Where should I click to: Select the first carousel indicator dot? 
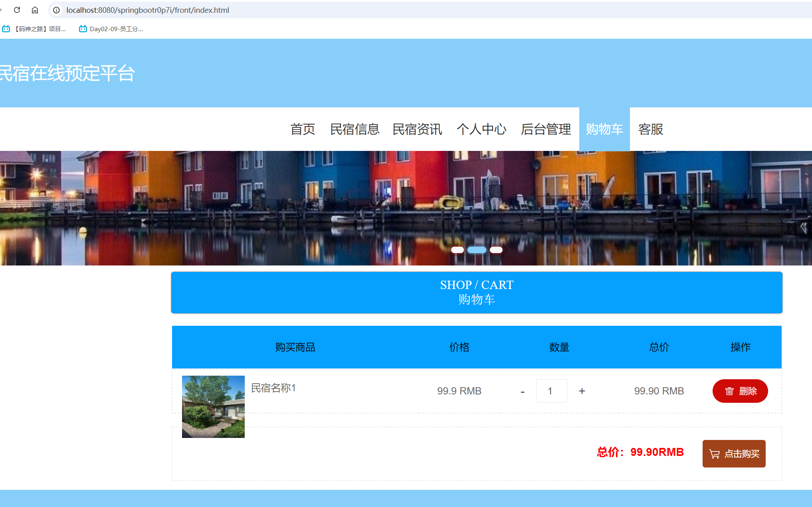click(x=457, y=250)
